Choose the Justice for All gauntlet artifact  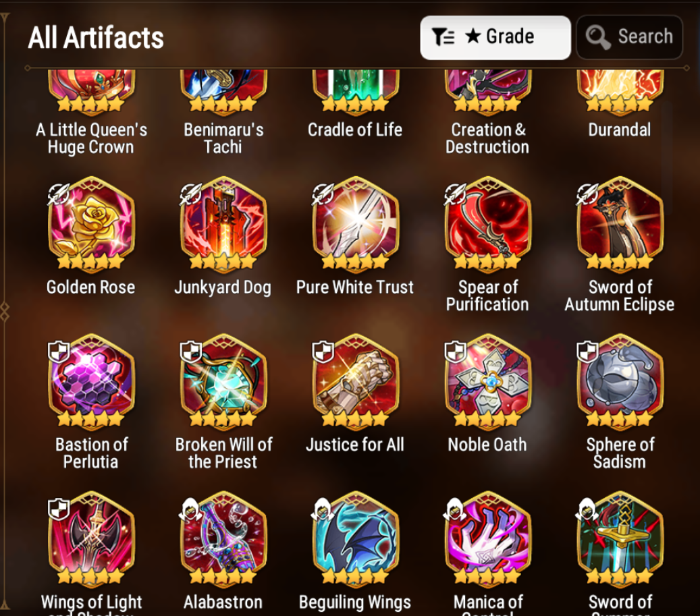[355, 382]
